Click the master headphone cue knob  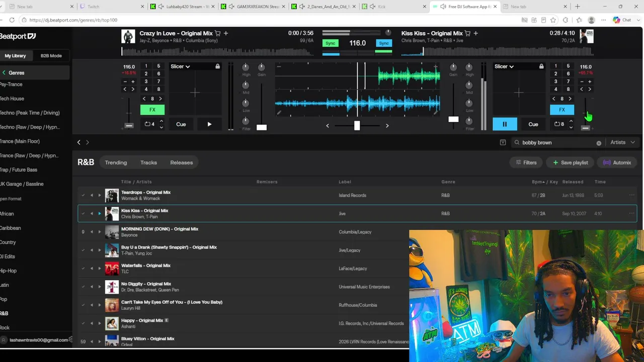(x=388, y=33)
